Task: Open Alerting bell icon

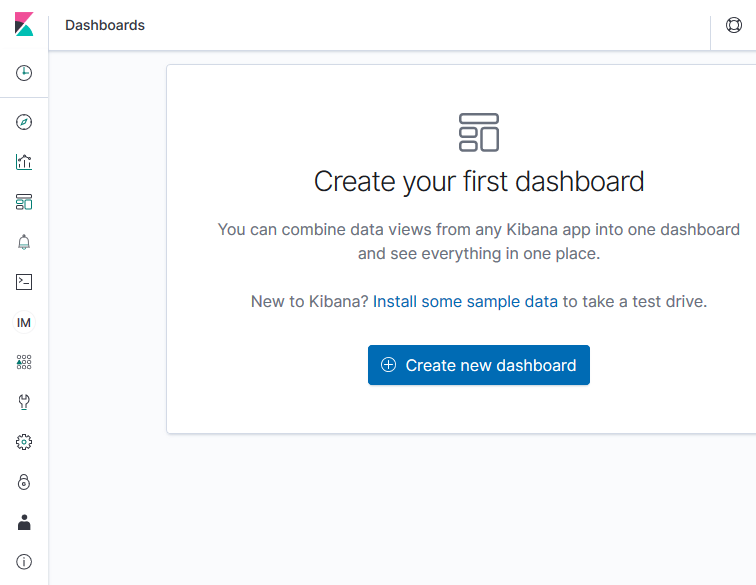Action: click(x=24, y=242)
